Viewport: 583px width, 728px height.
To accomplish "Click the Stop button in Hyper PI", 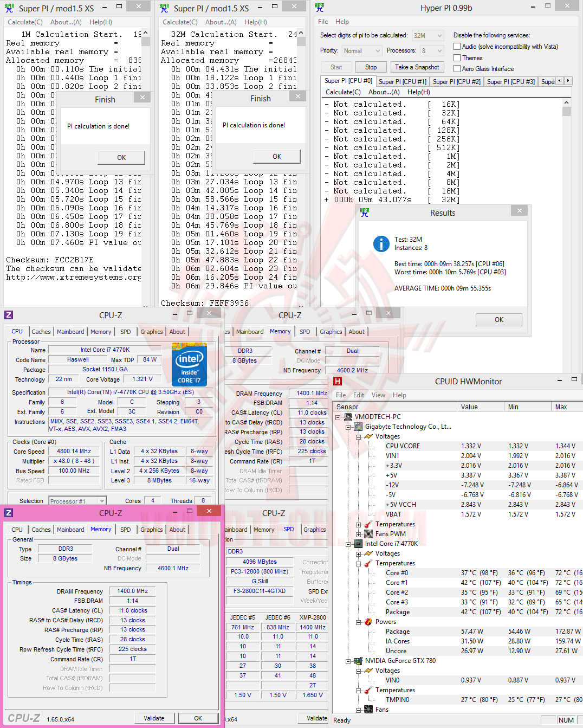I will tap(371, 67).
